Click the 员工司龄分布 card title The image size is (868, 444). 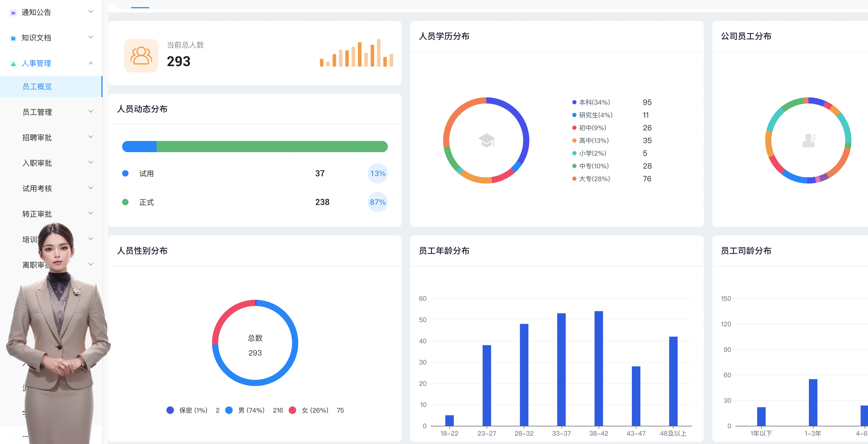click(x=746, y=251)
